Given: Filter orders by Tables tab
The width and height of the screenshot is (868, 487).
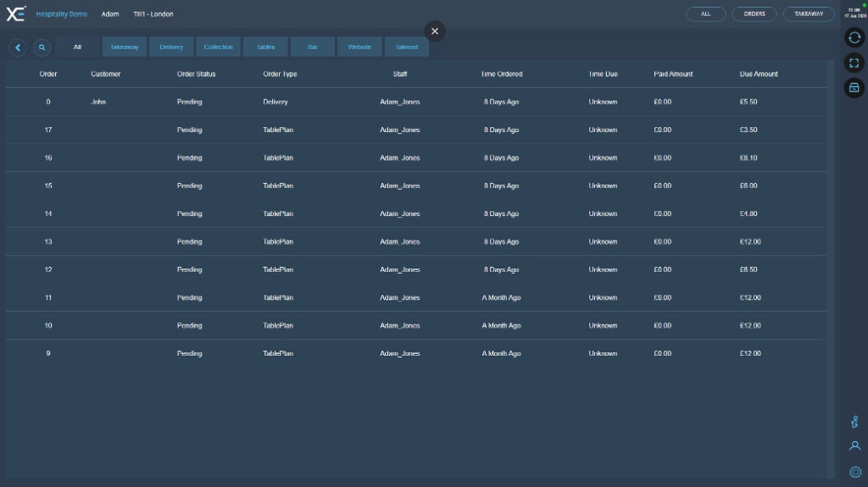Looking at the screenshot, I should point(265,47).
